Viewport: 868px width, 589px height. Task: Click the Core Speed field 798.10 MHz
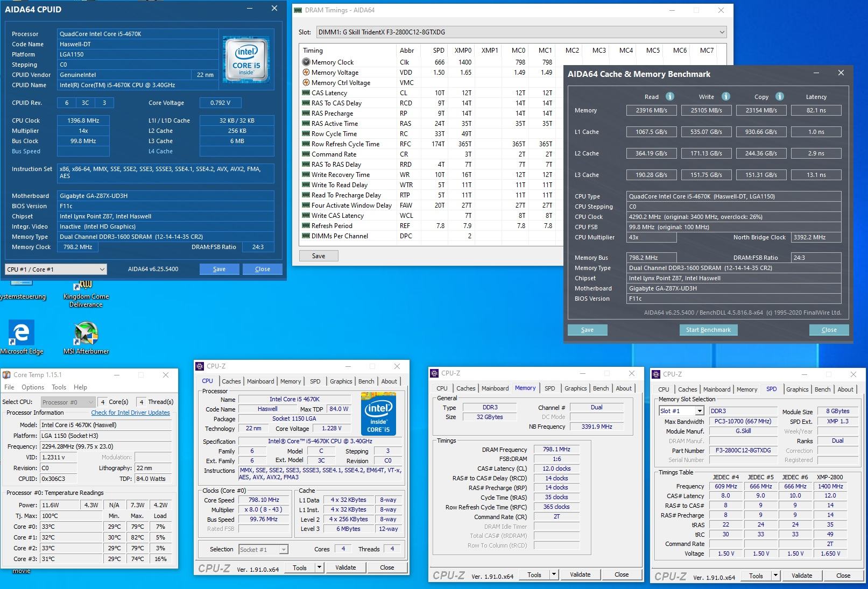click(264, 500)
